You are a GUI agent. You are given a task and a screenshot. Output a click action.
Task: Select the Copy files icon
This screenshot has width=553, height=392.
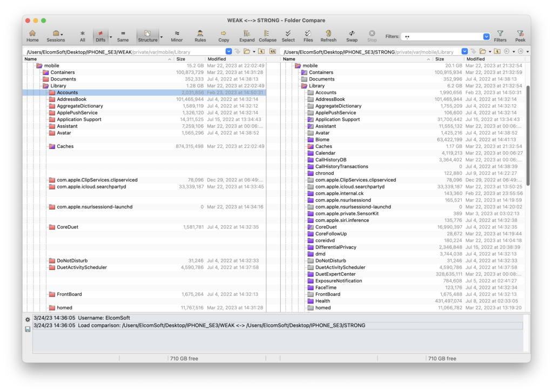click(224, 35)
